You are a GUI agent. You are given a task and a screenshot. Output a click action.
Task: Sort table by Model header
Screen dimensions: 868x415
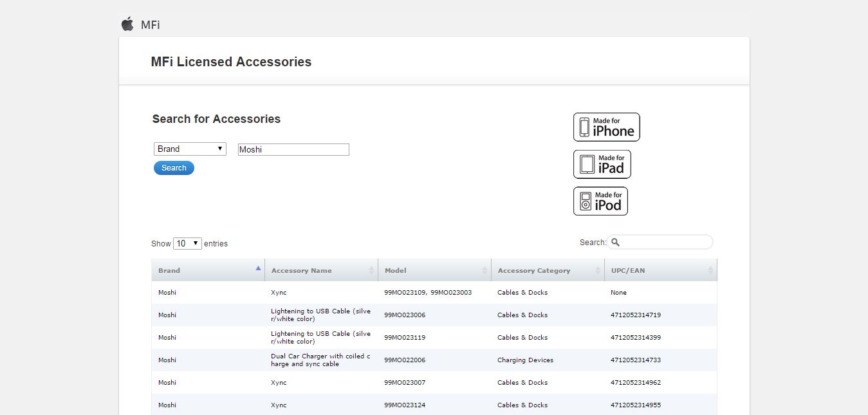[x=434, y=270]
